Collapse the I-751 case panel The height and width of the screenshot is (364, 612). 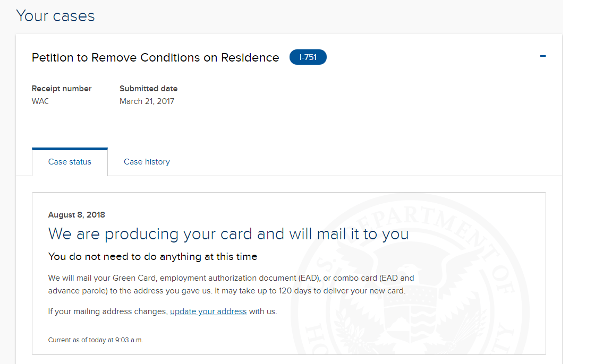click(542, 56)
